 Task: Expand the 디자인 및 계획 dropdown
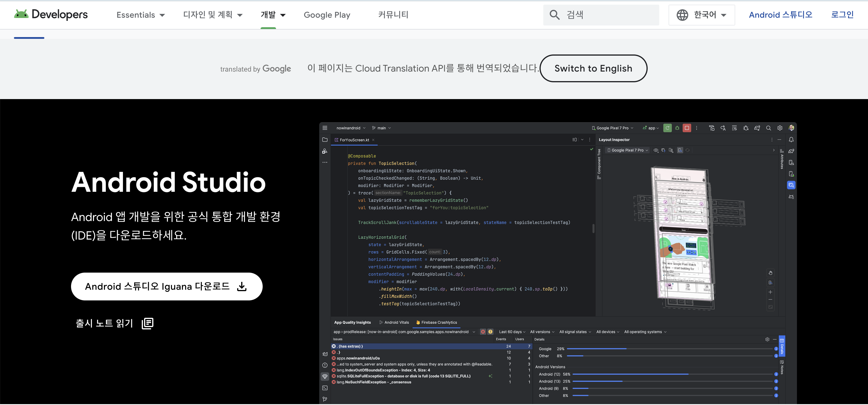[x=212, y=15]
